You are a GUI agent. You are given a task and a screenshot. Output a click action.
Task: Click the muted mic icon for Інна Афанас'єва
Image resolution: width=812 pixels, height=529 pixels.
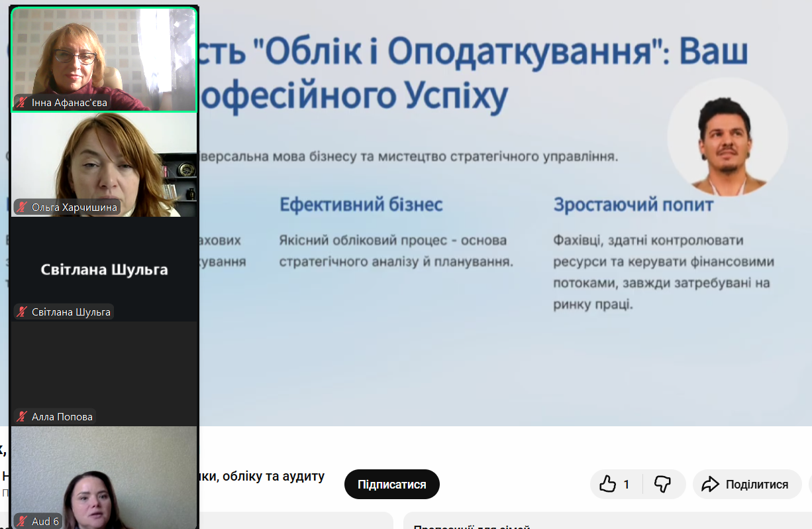coord(23,103)
